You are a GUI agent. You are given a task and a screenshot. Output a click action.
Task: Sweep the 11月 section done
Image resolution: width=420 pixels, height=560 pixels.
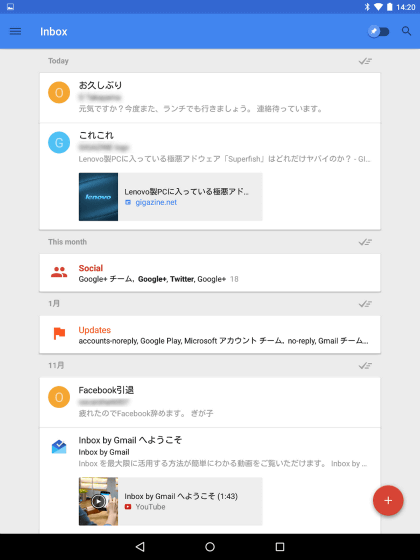click(x=365, y=366)
